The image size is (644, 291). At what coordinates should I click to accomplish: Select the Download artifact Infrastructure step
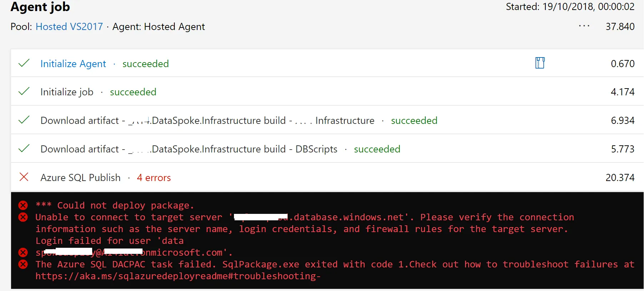[x=207, y=121]
